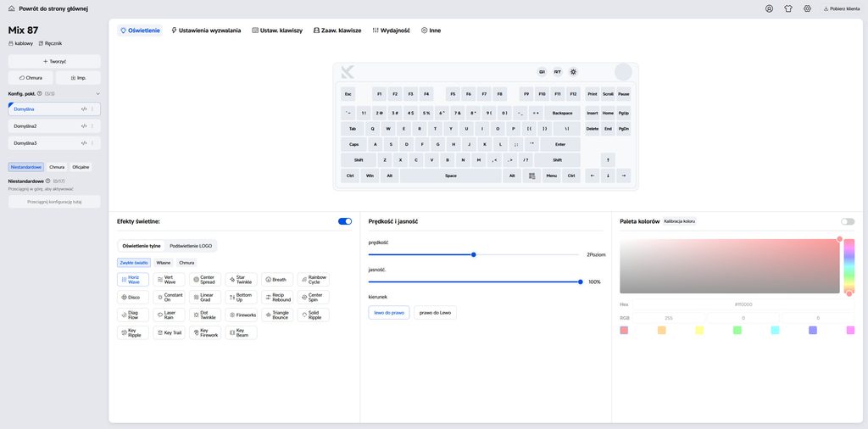The width and height of the screenshot is (868, 429).
Task: Click the Hex color input field
Action: (743, 304)
